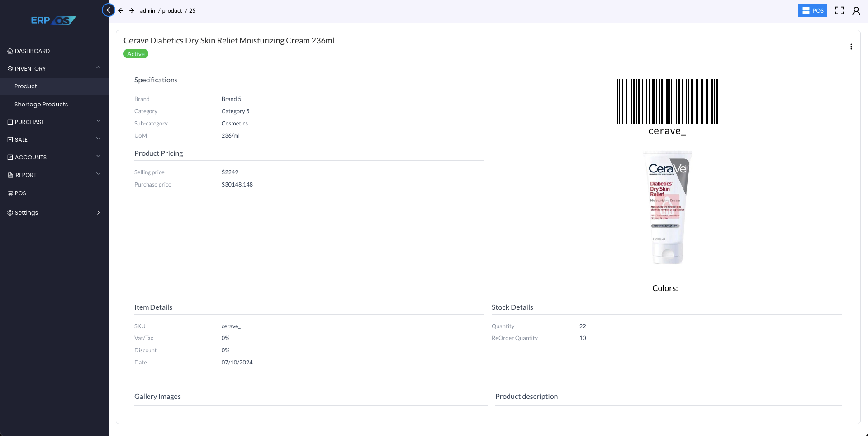Viewport: 868px width, 436px height.
Task: Open the three-dot product options menu
Action: 851,47
